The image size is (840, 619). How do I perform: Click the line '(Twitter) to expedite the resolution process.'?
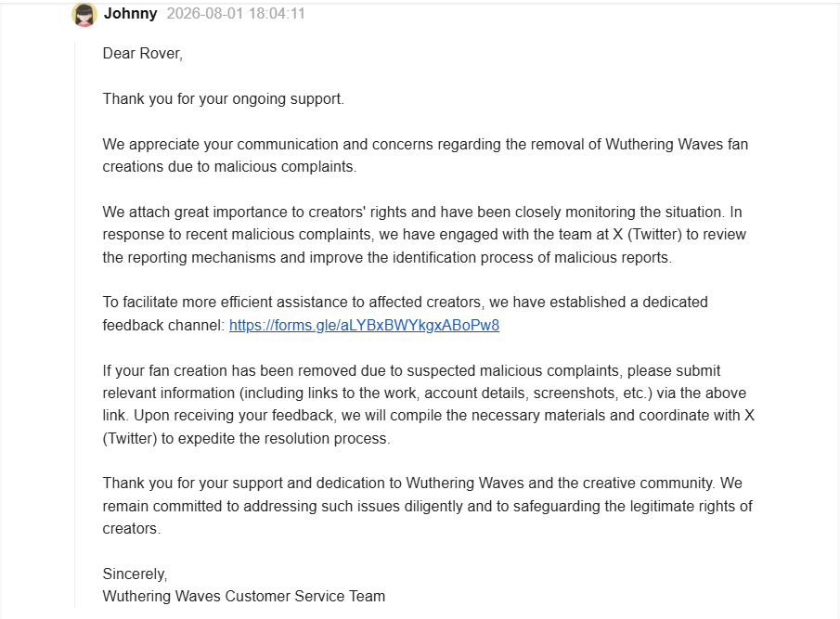(x=246, y=439)
